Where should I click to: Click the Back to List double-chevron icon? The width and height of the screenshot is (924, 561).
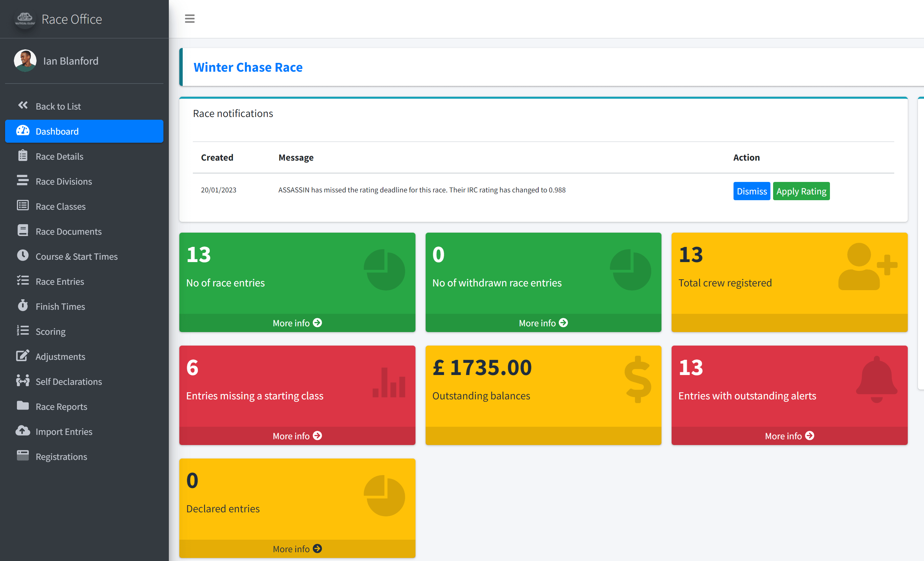23,105
